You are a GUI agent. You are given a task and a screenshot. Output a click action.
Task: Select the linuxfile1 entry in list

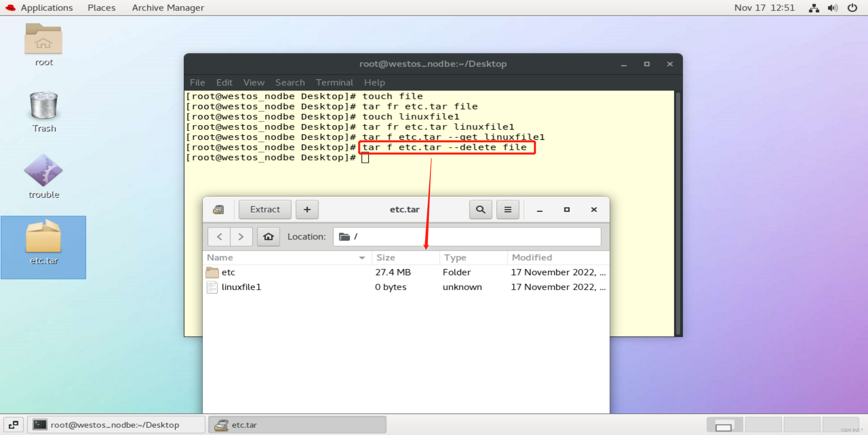click(241, 287)
